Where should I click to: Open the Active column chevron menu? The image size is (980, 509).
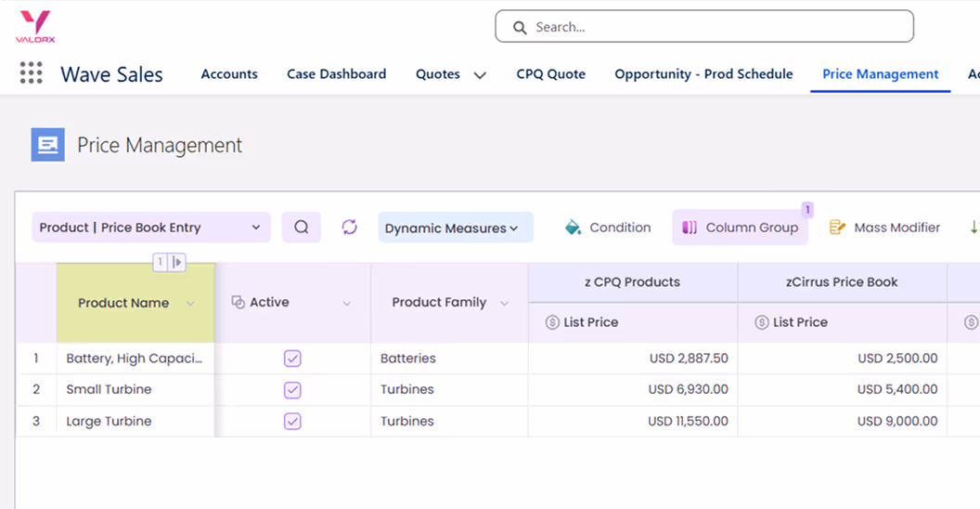tap(347, 304)
